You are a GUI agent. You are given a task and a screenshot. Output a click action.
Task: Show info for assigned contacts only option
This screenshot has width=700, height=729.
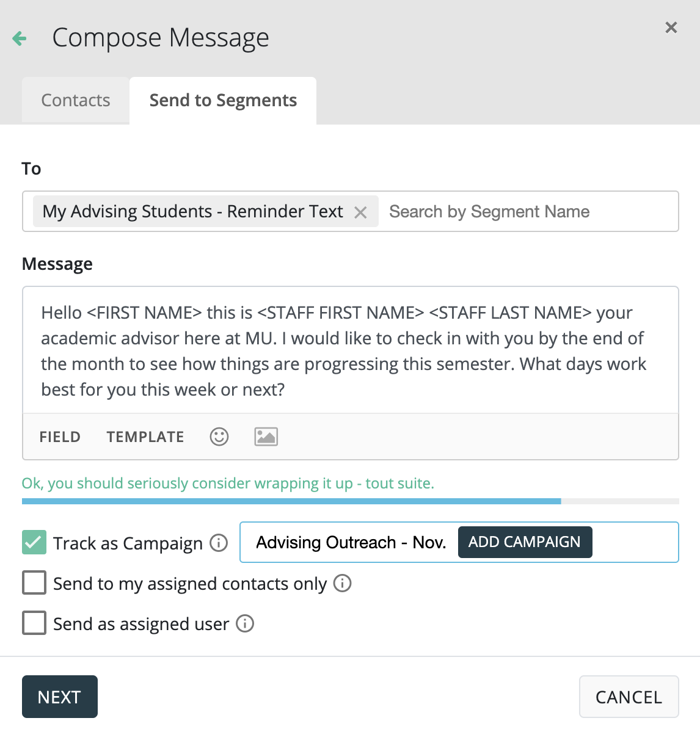click(343, 583)
